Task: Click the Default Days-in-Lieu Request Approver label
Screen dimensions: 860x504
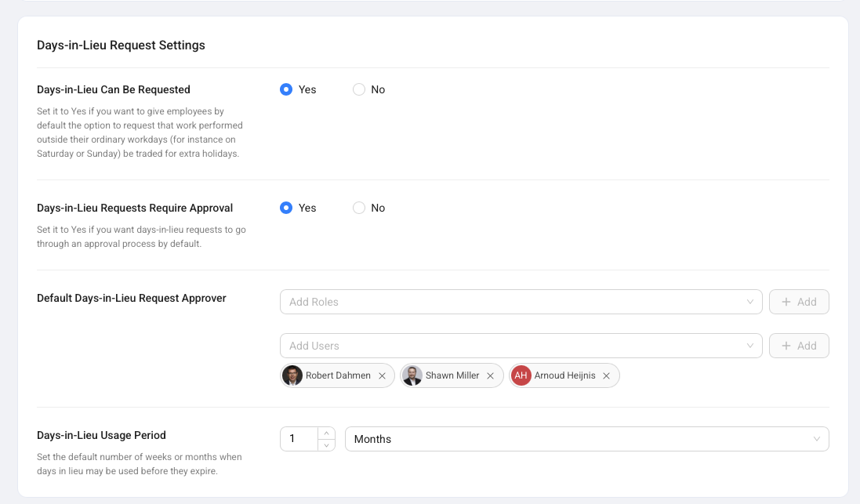Action: [x=132, y=299]
